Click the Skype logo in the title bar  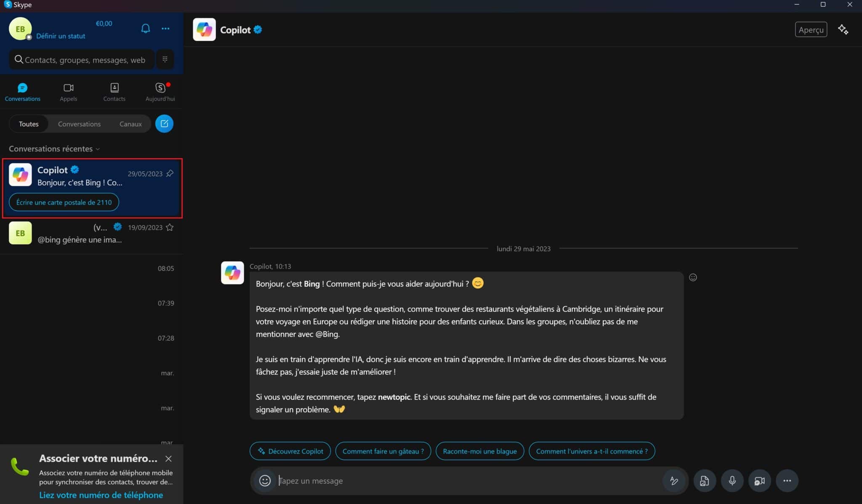click(8, 4)
